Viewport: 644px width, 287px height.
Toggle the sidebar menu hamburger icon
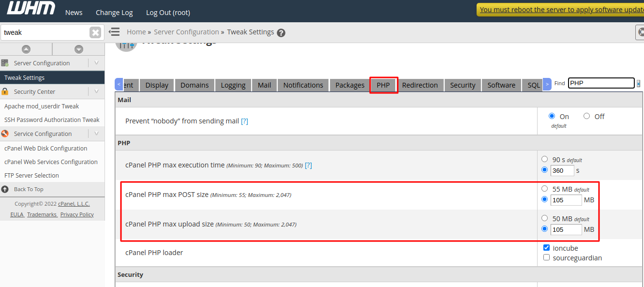114,32
